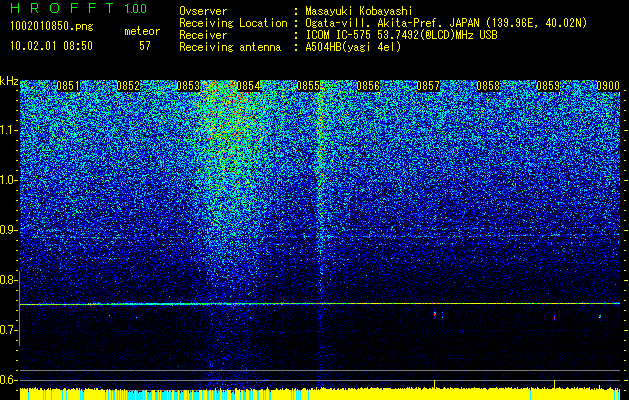Click the 0853 time marker label
This screenshot has width=629, height=400.
click(188, 86)
